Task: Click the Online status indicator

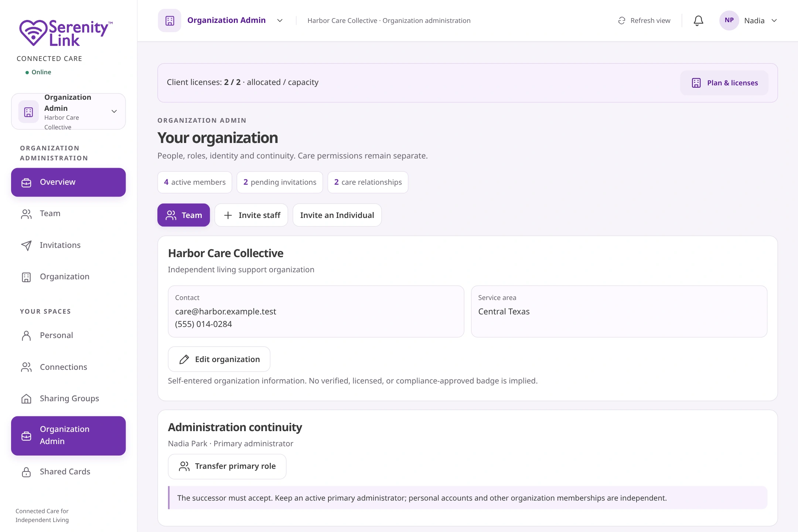Action: coord(38,72)
